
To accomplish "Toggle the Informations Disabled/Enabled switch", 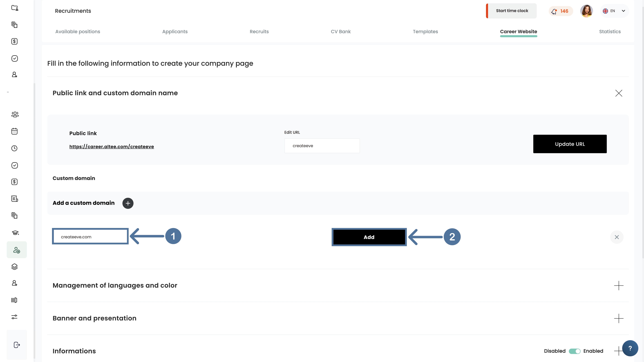I will point(574,351).
